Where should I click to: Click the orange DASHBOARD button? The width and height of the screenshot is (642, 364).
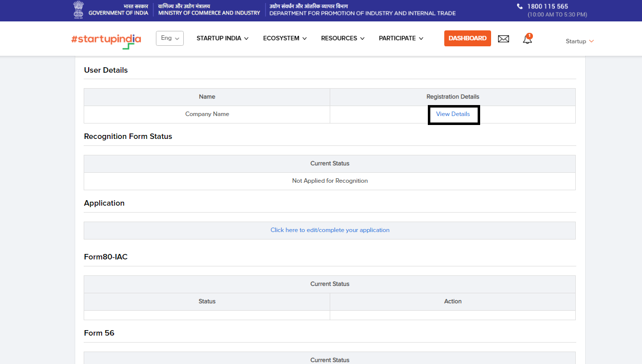(x=467, y=38)
